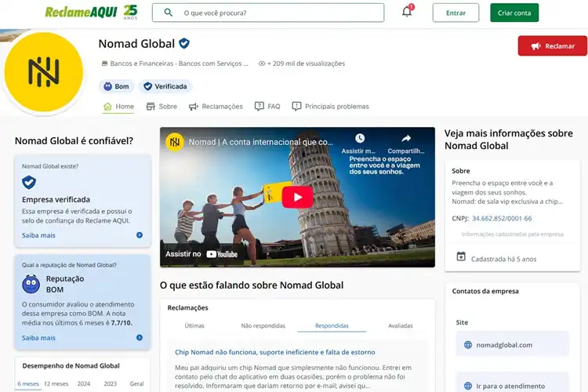Click the Nomad Global yellow logo avatar
Image resolution: width=588 pixels, height=392 pixels.
43,71
